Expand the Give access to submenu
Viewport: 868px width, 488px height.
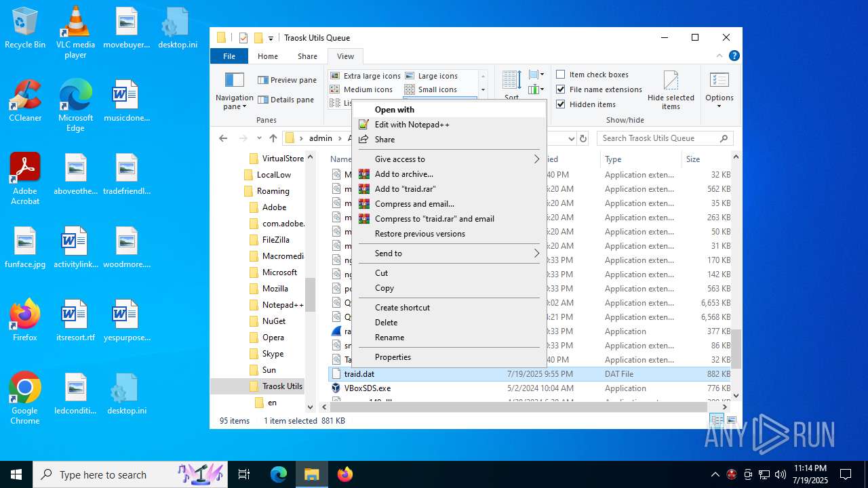tap(536, 159)
